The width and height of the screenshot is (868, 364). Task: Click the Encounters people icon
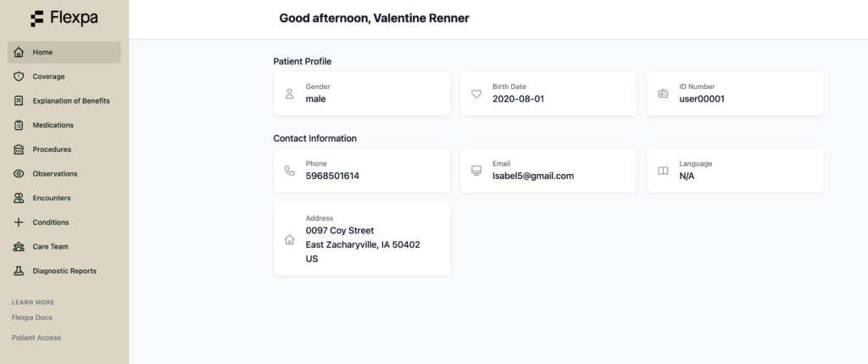point(19,199)
